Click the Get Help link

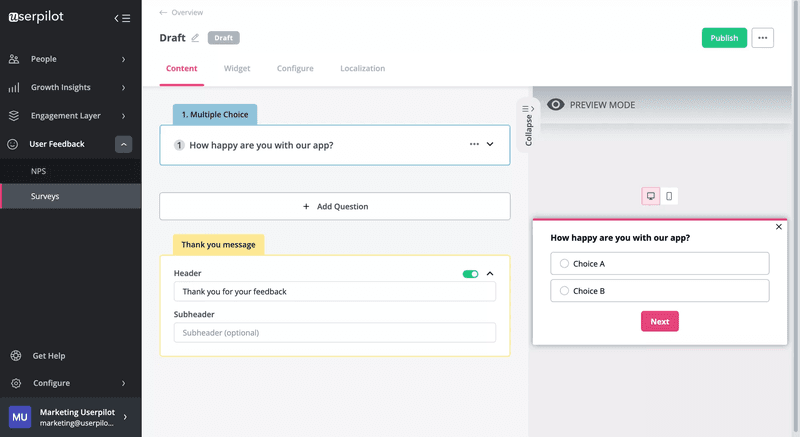pyautogui.click(x=49, y=356)
